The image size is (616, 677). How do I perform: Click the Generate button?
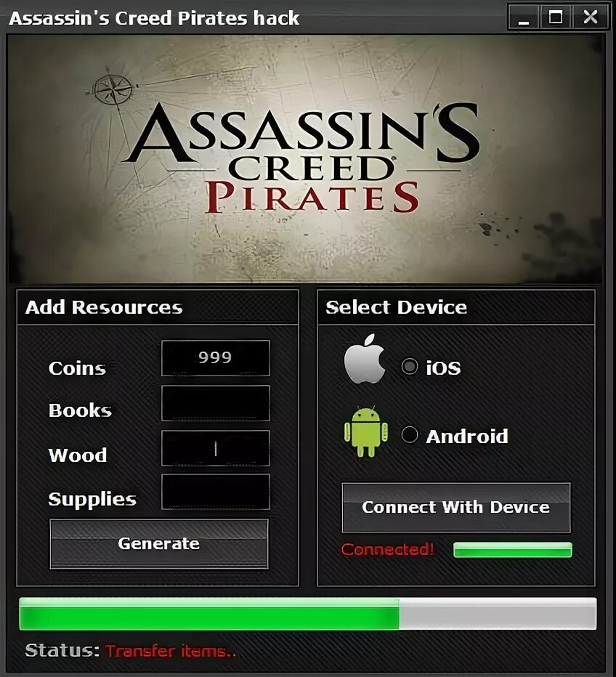(159, 544)
